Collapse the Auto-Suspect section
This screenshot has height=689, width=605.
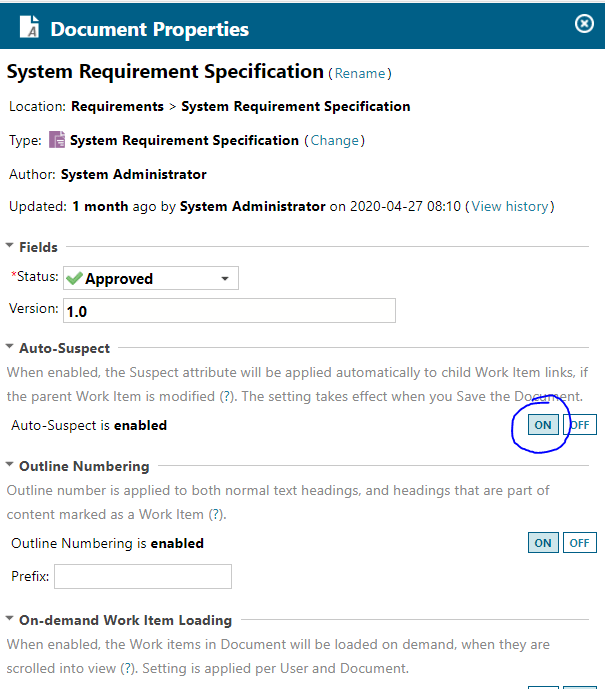pos(11,348)
